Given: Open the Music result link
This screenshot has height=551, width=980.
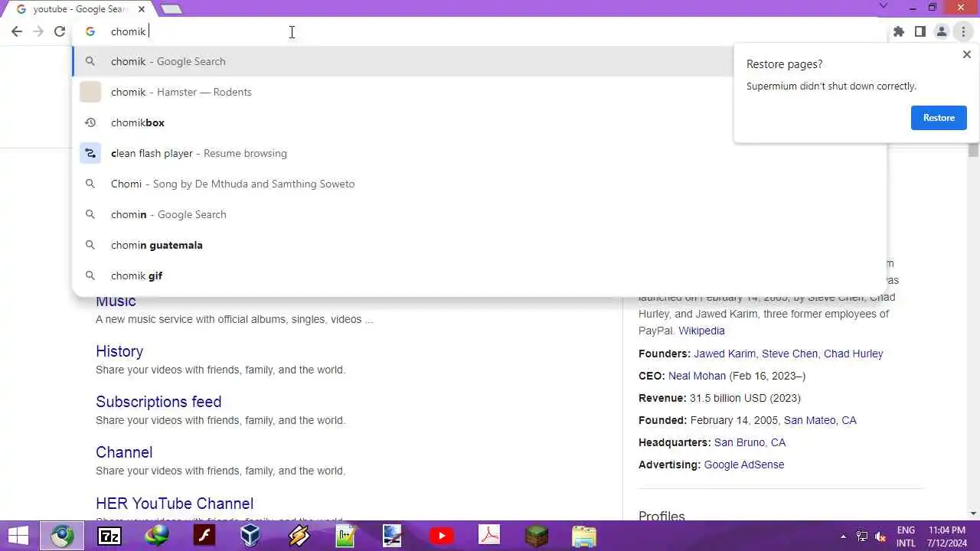Looking at the screenshot, I should [116, 301].
